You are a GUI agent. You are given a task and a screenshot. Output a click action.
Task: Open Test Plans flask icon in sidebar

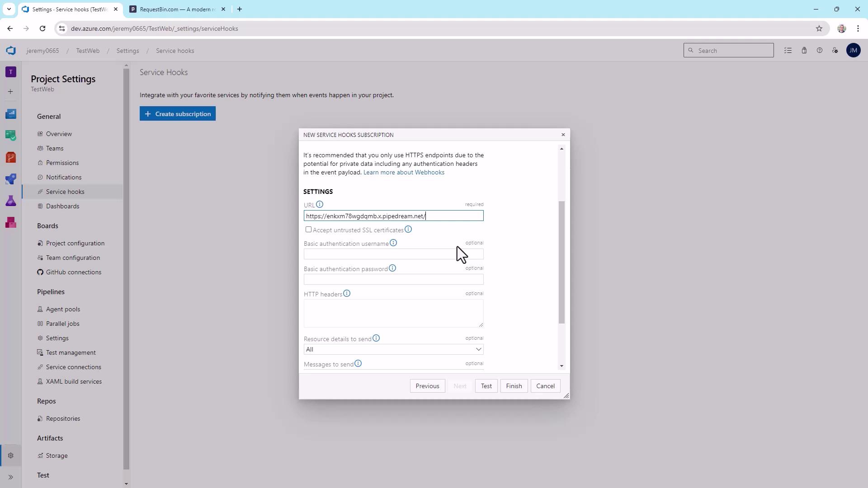(x=11, y=201)
